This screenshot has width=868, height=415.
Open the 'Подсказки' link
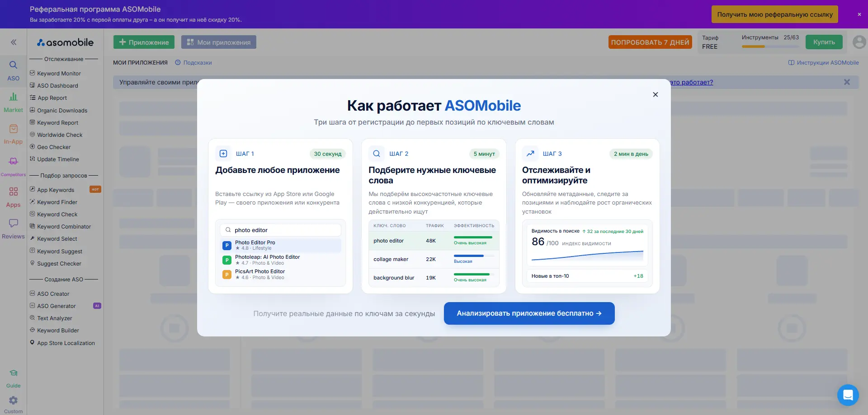click(x=198, y=63)
